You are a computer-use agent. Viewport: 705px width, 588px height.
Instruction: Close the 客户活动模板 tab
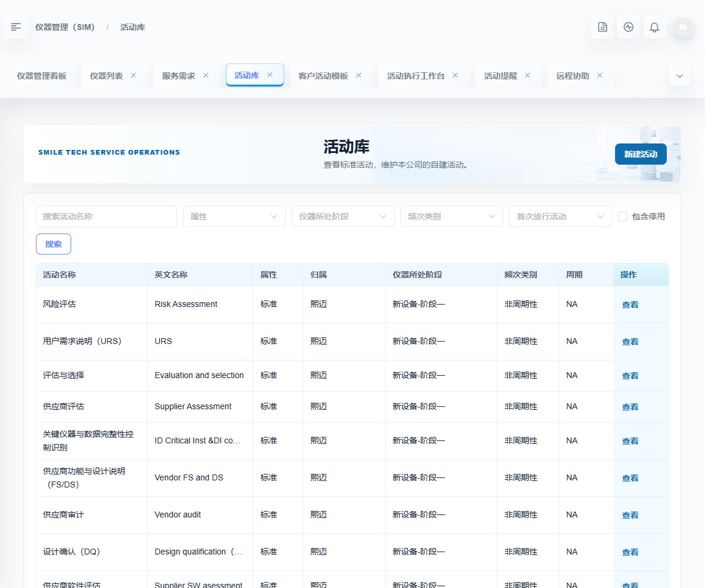358,75
